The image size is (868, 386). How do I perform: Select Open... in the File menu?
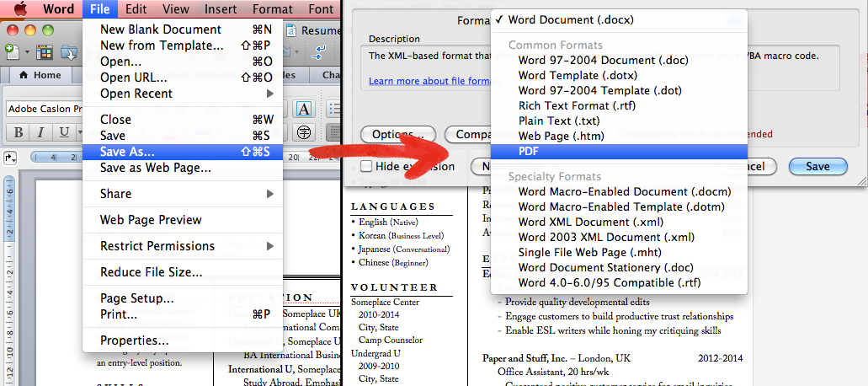[x=183, y=62]
